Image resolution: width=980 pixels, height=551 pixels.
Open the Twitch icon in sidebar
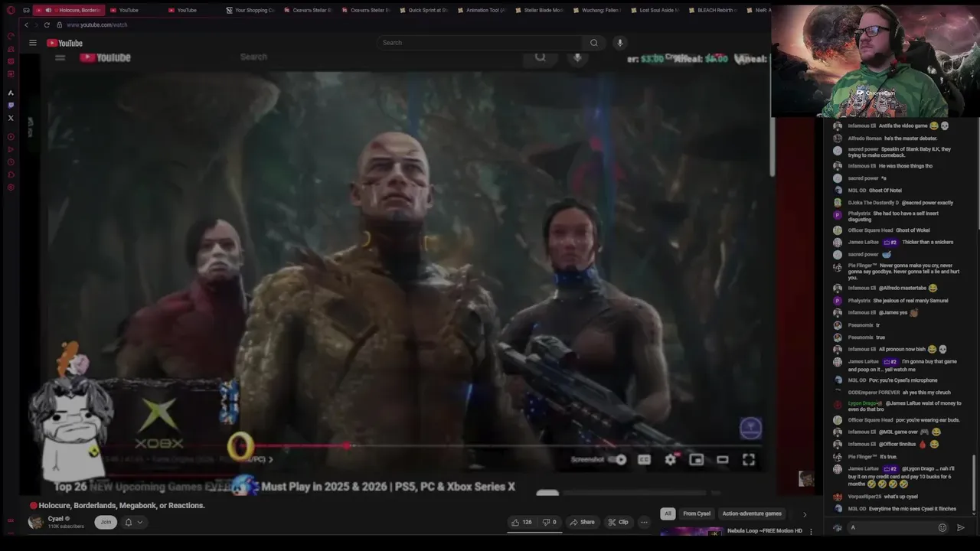click(x=11, y=105)
